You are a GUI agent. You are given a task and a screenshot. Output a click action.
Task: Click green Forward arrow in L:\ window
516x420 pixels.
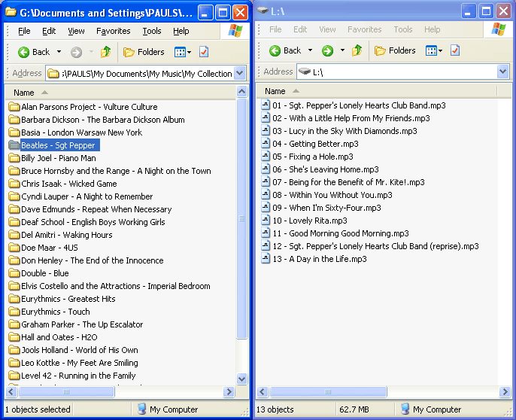click(x=327, y=50)
